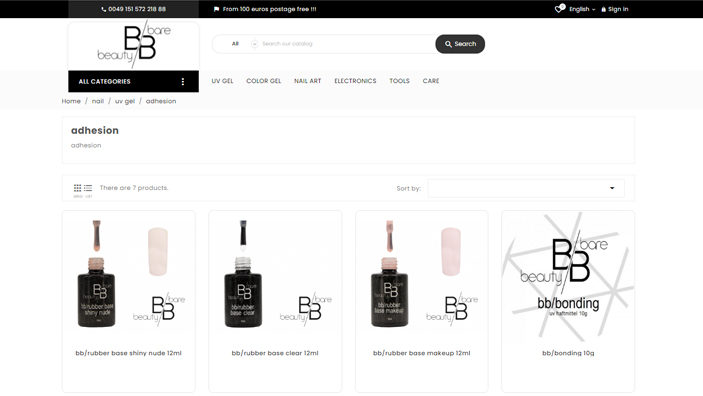Open the NAIL ART menu

tap(308, 81)
